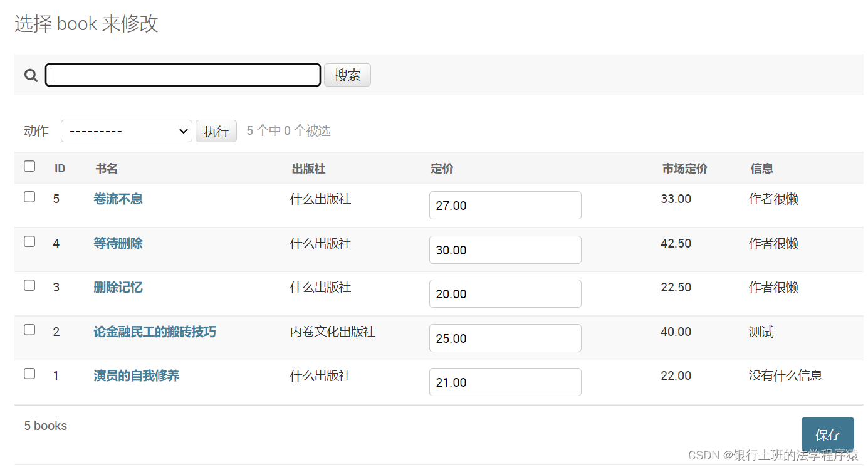Click 作者很懒 in the 等待删除 row
The width and height of the screenshot is (868, 467).
pos(774,243)
